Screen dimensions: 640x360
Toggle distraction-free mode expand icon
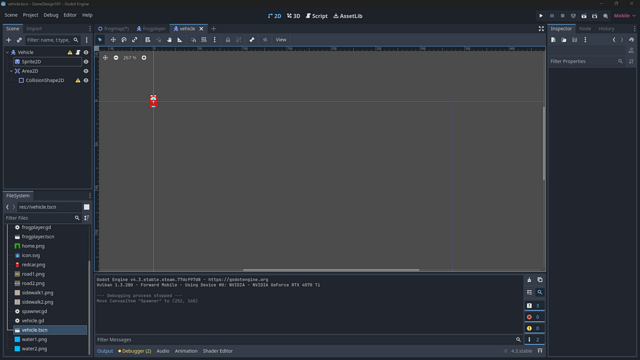[541, 29]
